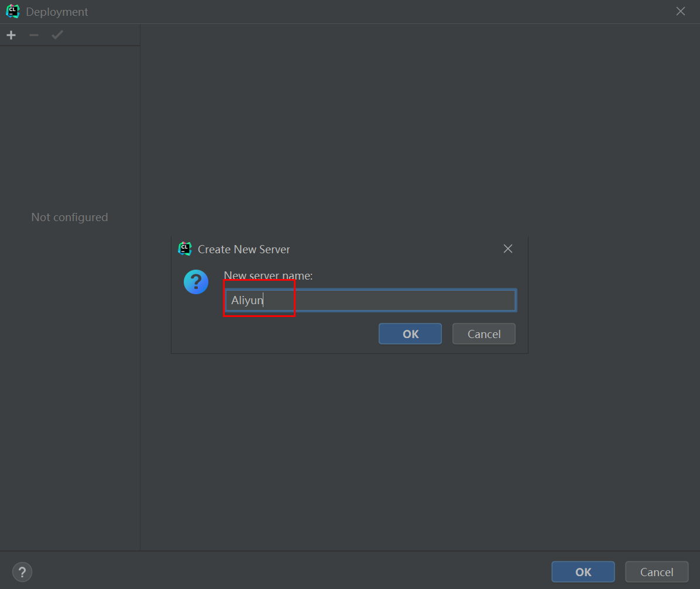
Task: Click the minus icon to remove server
Action: click(x=34, y=35)
